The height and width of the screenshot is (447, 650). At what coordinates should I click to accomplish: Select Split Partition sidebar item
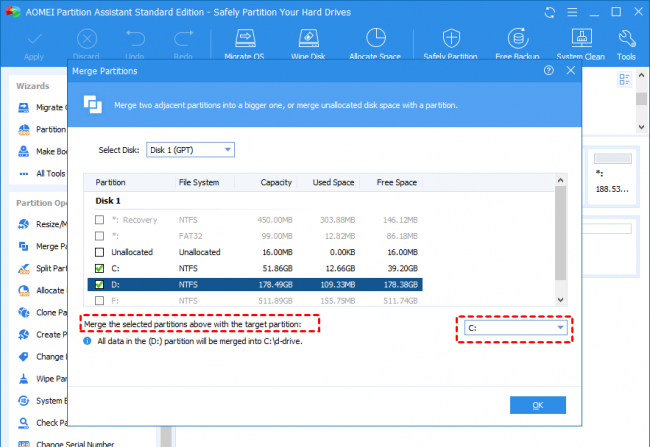tap(43, 268)
